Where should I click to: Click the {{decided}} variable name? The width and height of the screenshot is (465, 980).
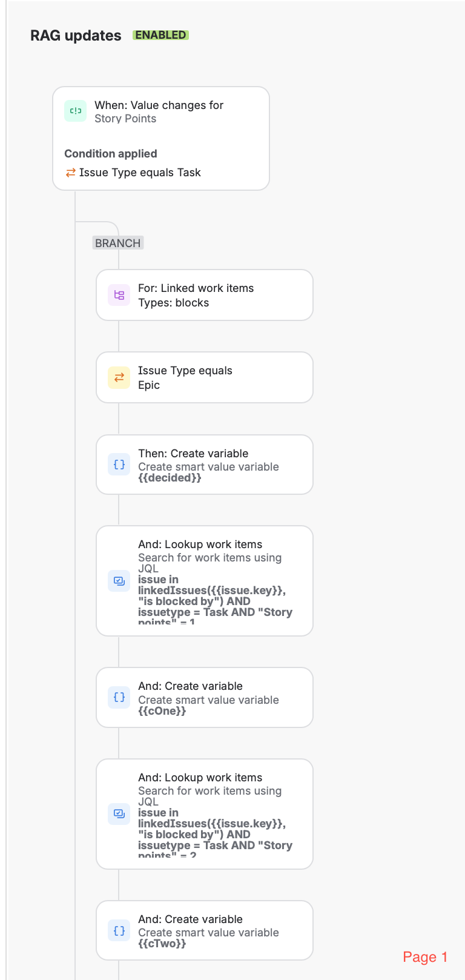coord(170,478)
